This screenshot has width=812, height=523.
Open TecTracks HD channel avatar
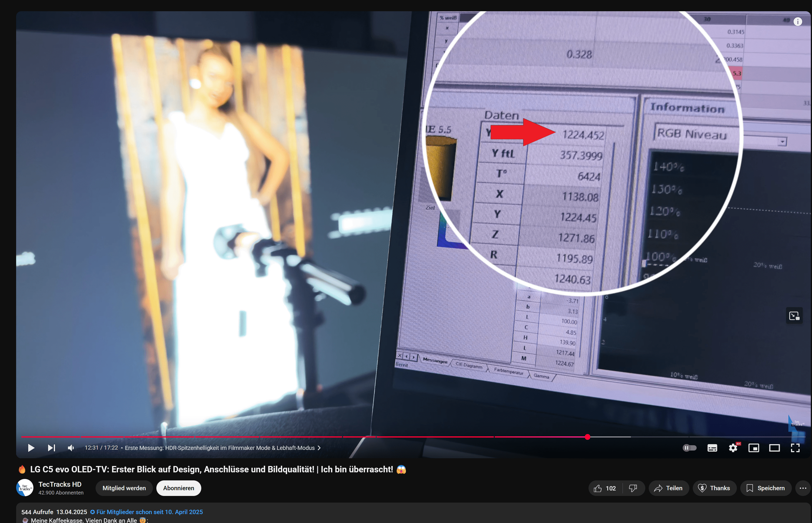click(x=25, y=488)
